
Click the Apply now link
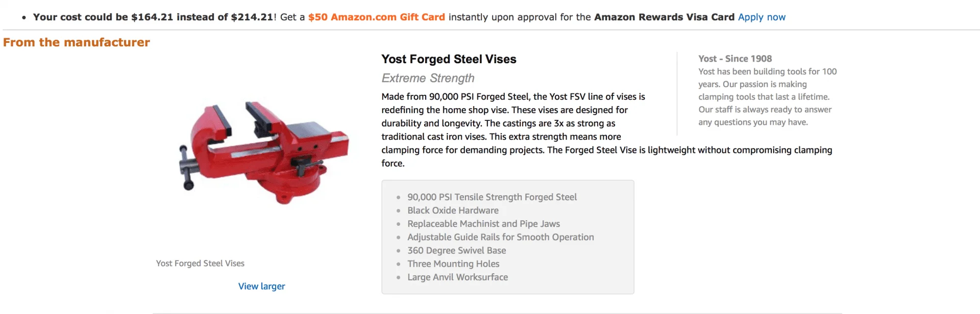tap(762, 17)
